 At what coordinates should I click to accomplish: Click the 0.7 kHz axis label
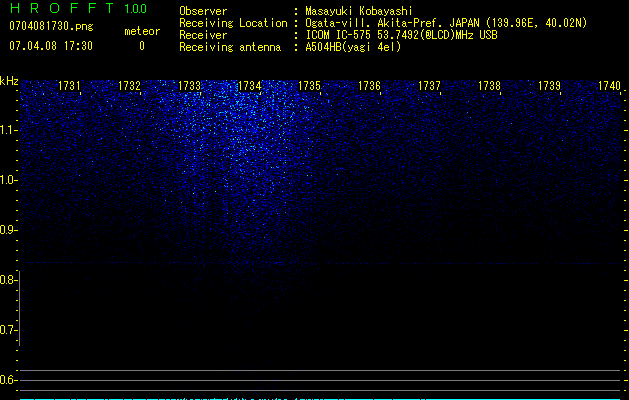[x=8, y=330]
